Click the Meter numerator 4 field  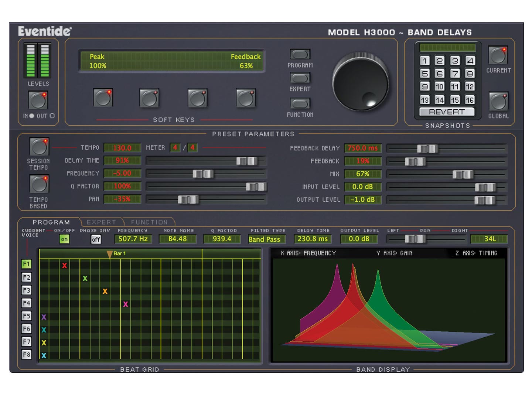click(x=175, y=148)
